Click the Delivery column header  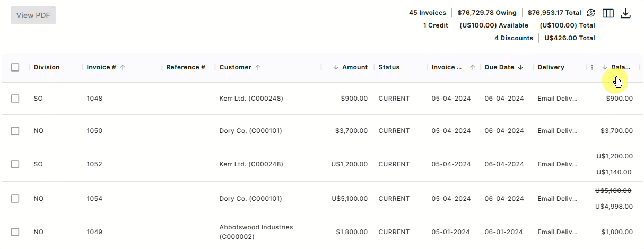point(551,67)
